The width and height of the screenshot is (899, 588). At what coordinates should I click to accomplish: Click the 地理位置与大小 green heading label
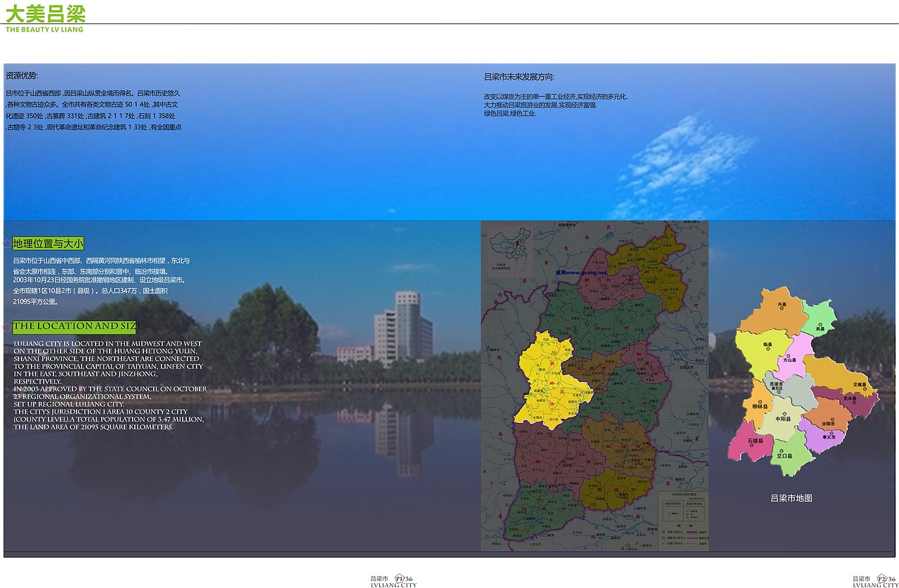(x=48, y=244)
